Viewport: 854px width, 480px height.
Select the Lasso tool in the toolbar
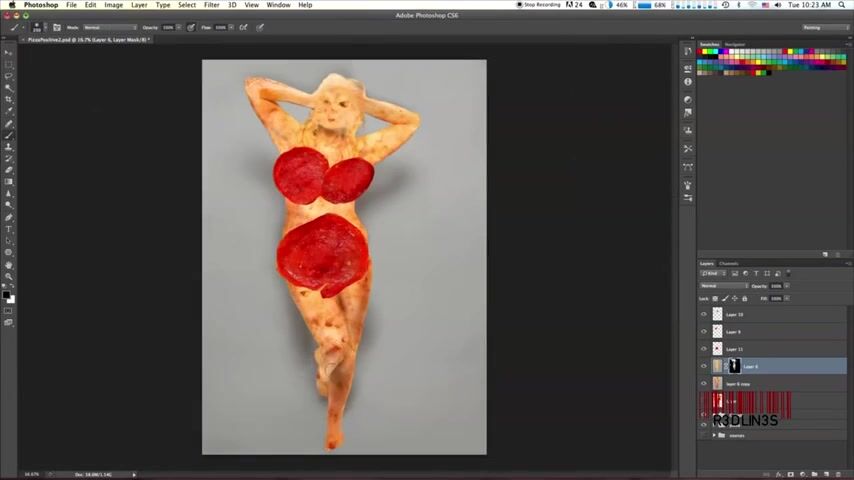click(x=9, y=76)
